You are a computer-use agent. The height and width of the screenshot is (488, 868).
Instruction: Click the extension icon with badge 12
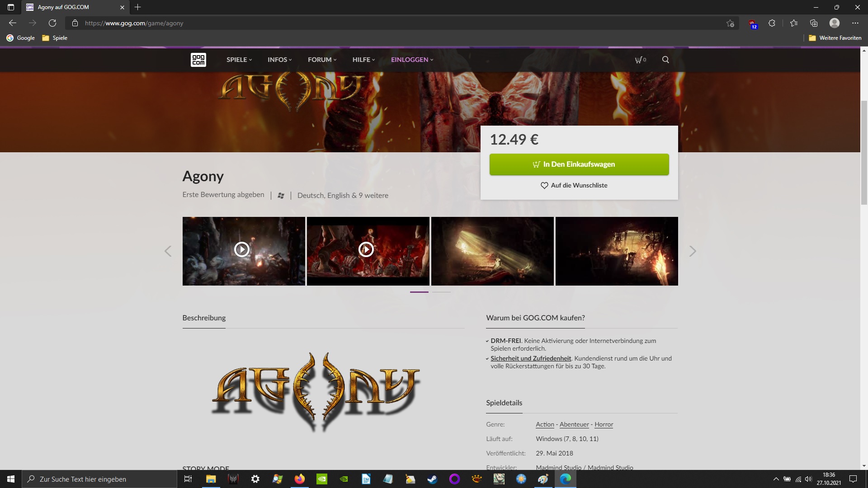pyautogui.click(x=753, y=24)
